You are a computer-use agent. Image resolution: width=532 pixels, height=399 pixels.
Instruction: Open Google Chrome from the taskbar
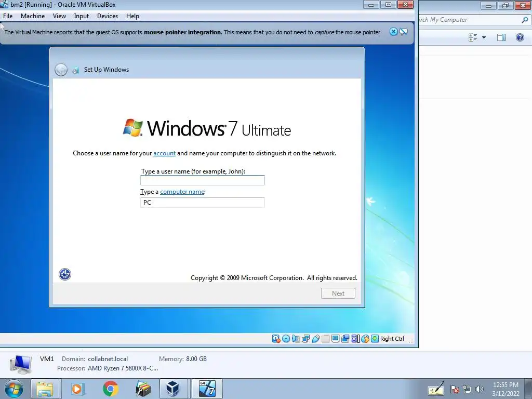[x=110, y=389]
